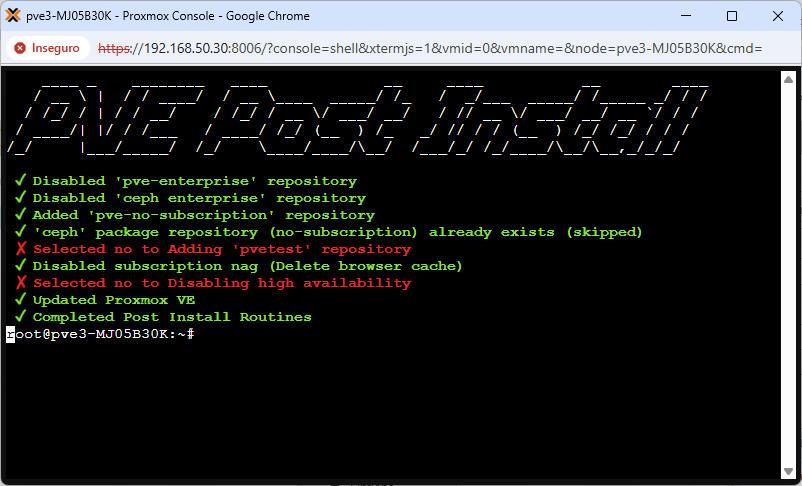Click the 'Added pve-no-subscription repository' line
The image size is (802, 486).
click(195, 215)
